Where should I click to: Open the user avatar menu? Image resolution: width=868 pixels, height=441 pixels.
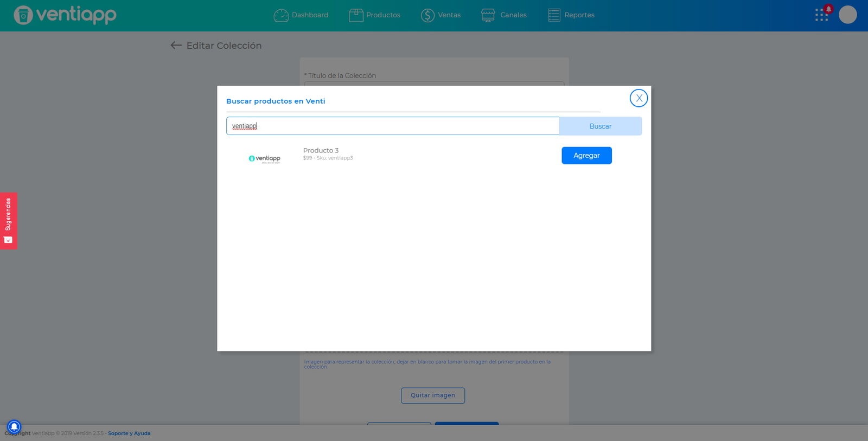tap(847, 15)
